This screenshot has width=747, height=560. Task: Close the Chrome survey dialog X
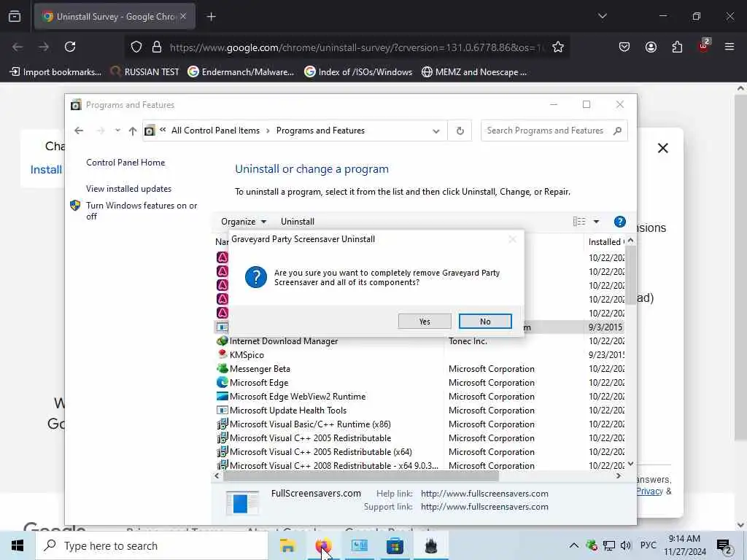click(662, 148)
